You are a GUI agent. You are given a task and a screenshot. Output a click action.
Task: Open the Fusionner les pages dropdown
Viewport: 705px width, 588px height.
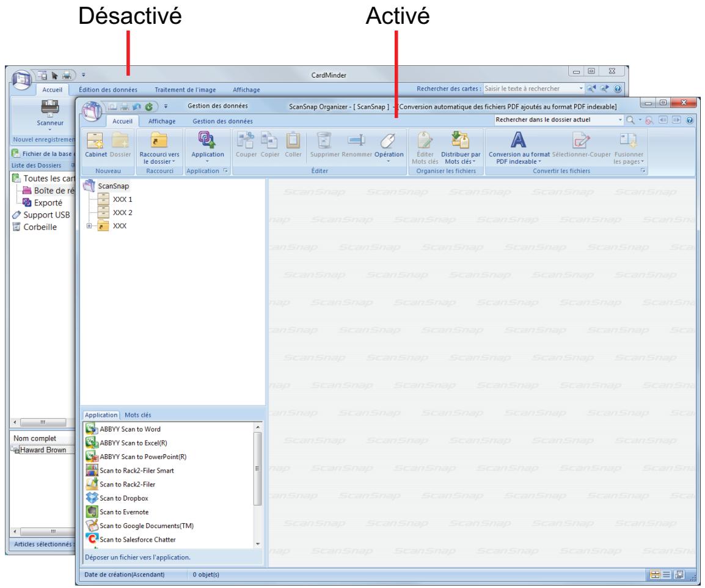(x=643, y=162)
